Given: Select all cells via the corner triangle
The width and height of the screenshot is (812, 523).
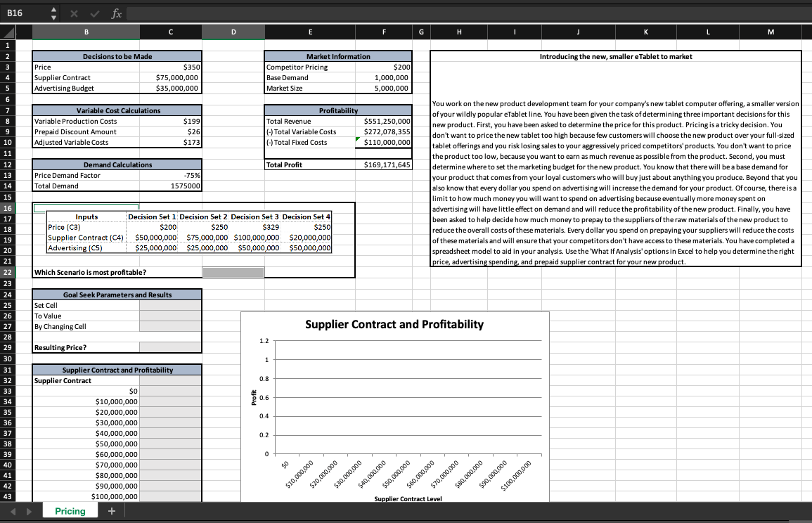Looking at the screenshot, I should click(10, 31).
